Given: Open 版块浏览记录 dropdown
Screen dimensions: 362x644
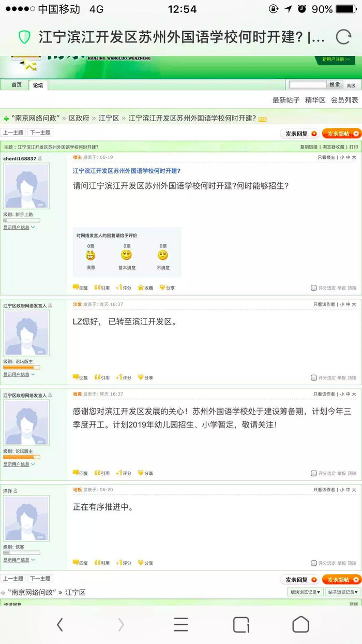Looking at the screenshot, I should pos(305,592).
